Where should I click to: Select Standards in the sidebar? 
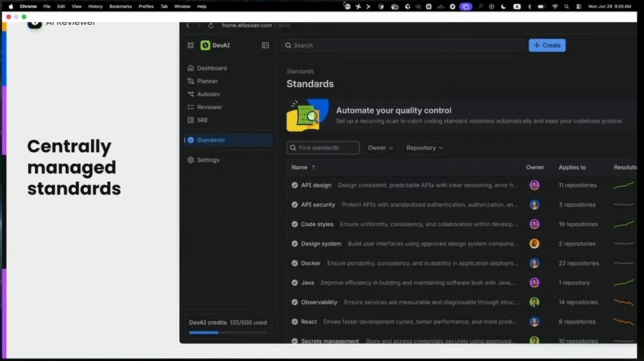[228, 140]
